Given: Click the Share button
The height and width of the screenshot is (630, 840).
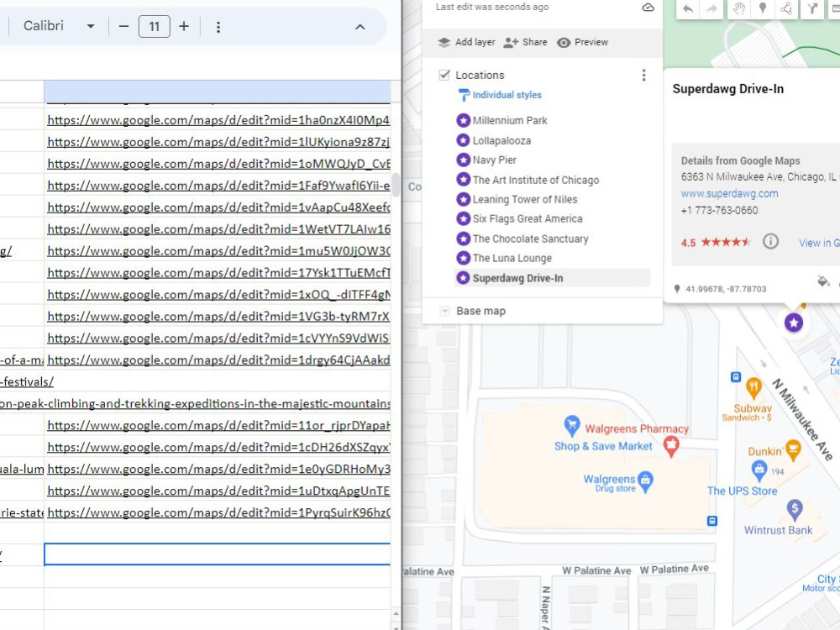Looking at the screenshot, I should pos(526,42).
